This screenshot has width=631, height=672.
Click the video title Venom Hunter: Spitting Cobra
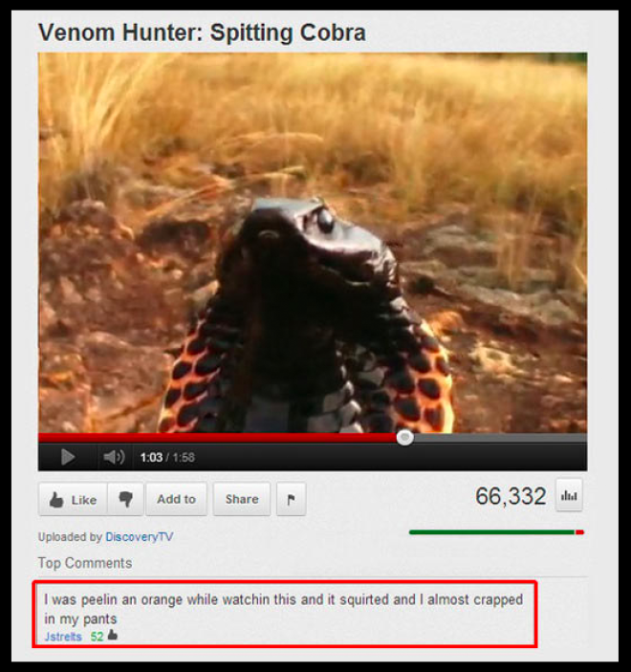point(202,33)
